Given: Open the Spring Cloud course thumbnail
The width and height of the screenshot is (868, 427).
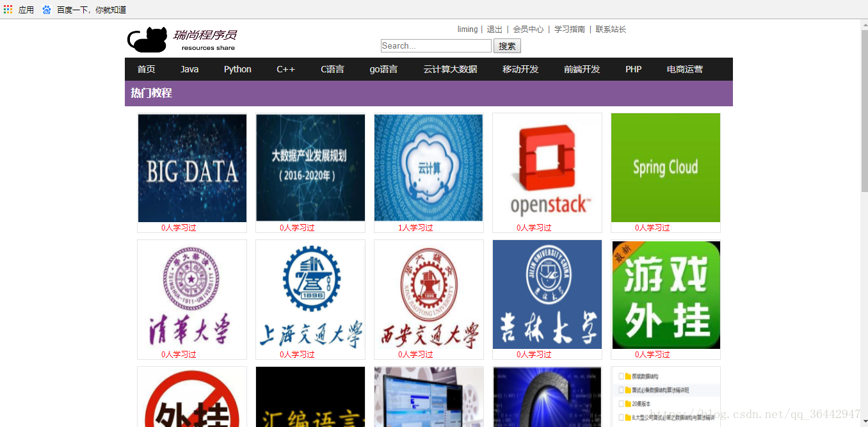Looking at the screenshot, I should (x=666, y=168).
